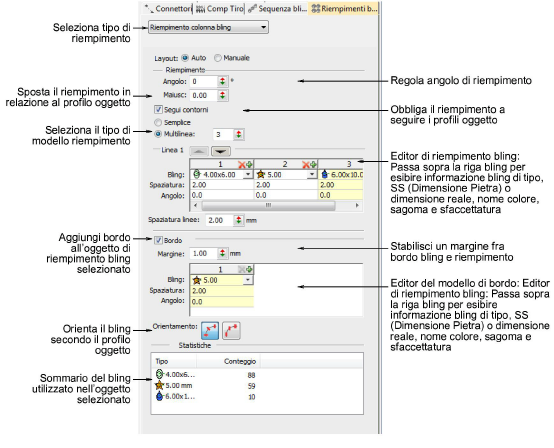Disable the Bordo checkbox

(x=158, y=240)
